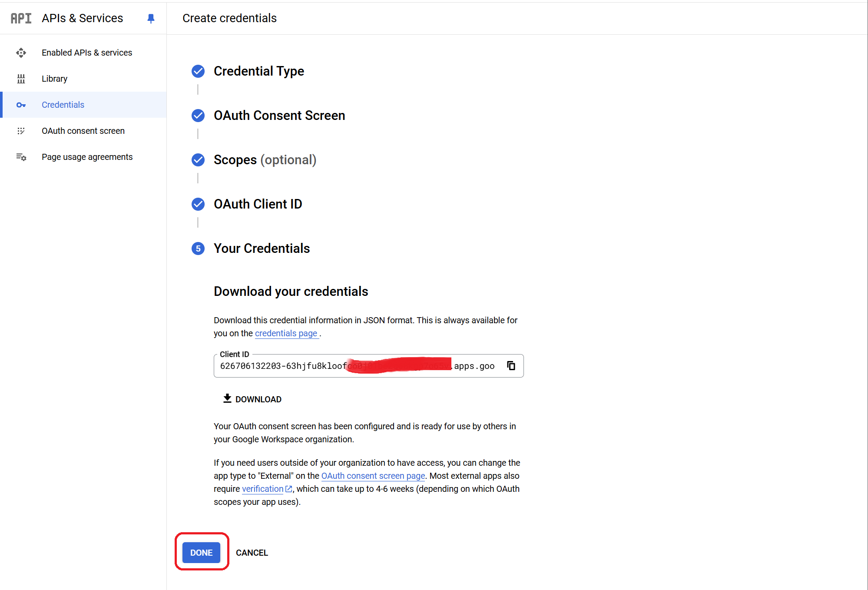The image size is (868, 590).
Task: Pin APIs & Services with pin icon
Action: [x=151, y=18]
